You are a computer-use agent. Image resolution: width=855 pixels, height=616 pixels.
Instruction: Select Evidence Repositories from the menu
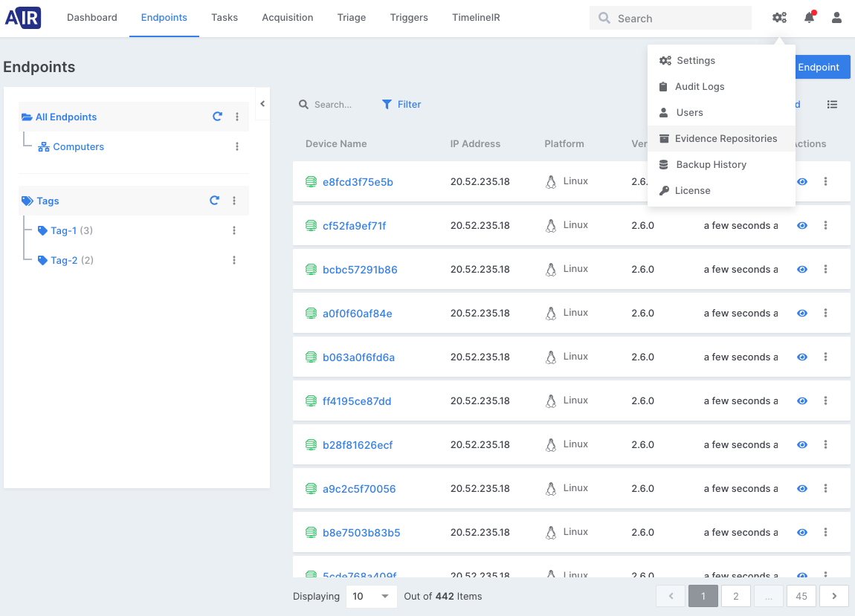tap(725, 139)
